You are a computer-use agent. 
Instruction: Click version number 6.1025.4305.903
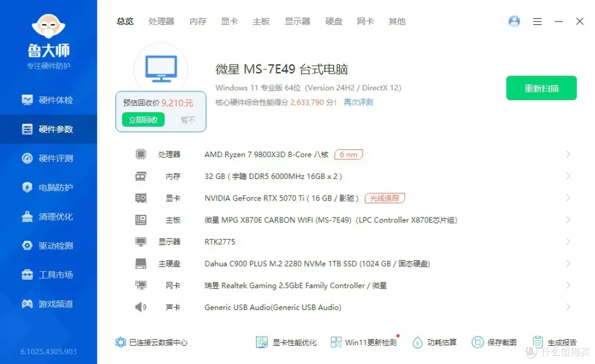(x=48, y=351)
